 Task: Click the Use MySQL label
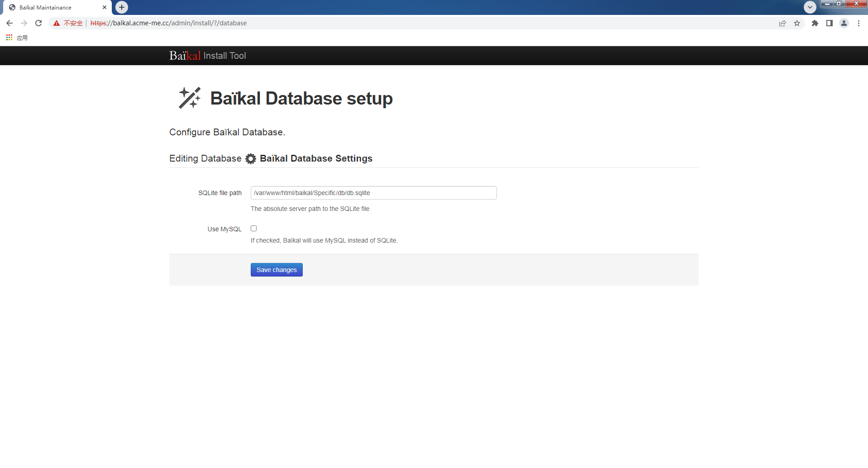(x=224, y=229)
